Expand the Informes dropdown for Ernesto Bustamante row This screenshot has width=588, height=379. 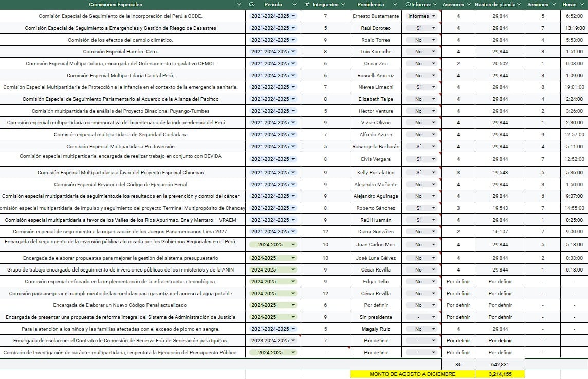(x=433, y=16)
